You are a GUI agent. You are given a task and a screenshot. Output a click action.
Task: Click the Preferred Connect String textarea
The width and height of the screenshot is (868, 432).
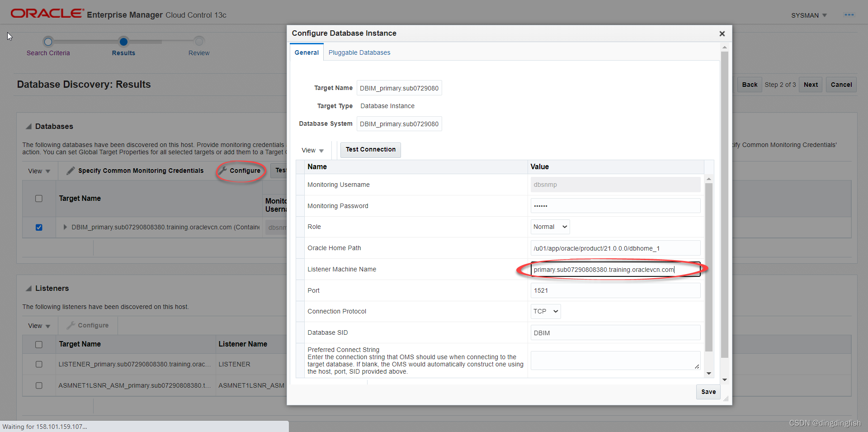coord(615,361)
